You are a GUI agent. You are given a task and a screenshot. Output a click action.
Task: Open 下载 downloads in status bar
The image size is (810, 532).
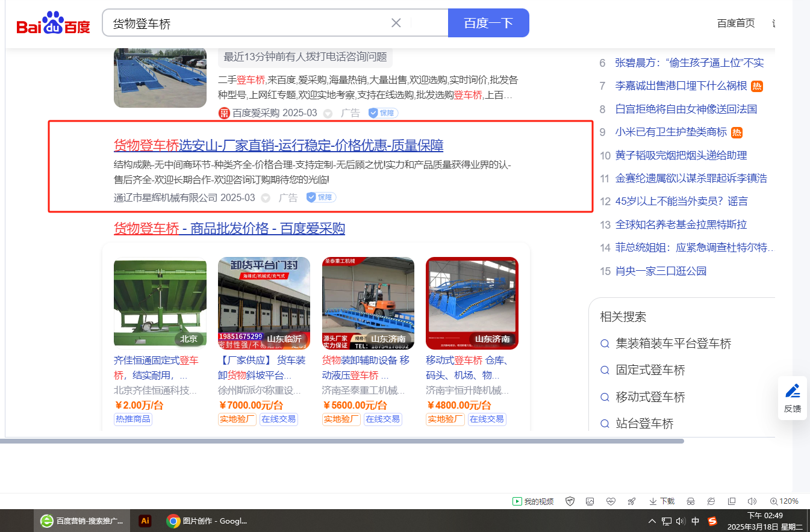point(661,501)
